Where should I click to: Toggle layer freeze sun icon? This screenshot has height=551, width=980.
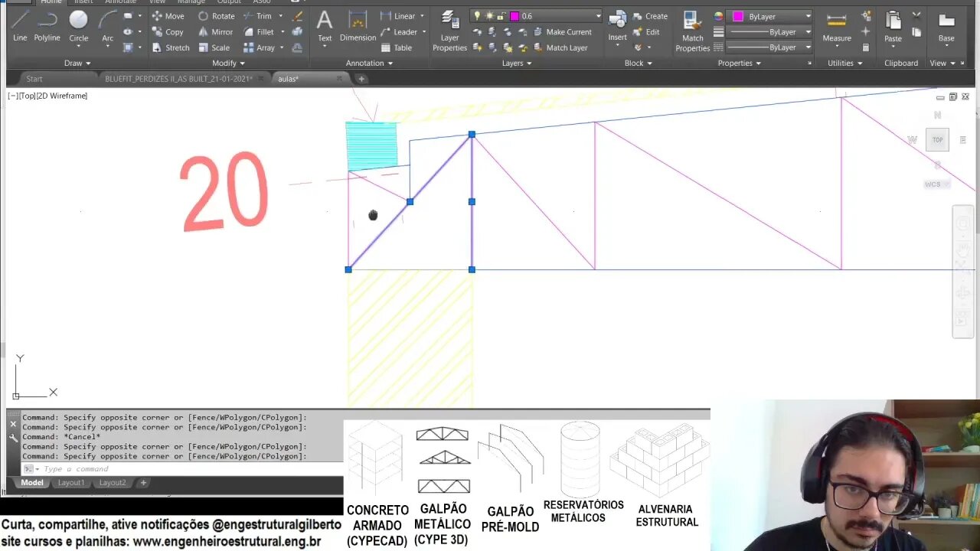pyautogui.click(x=489, y=16)
